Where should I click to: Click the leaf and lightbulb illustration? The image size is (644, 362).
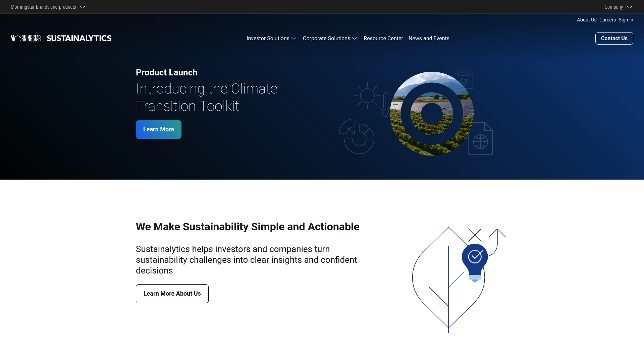tap(459, 280)
